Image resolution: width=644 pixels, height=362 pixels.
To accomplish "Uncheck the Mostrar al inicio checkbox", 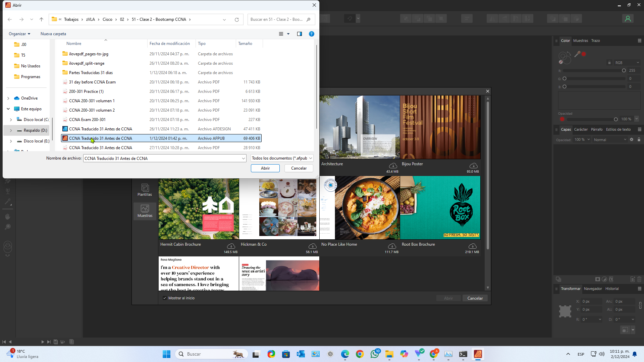I will tap(165, 298).
